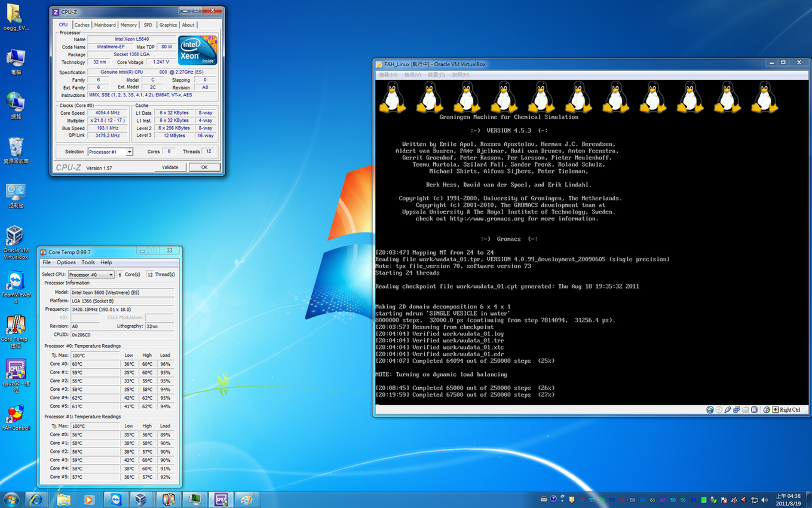Switch to the SPD tab in CPU-Z

(x=148, y=25)
